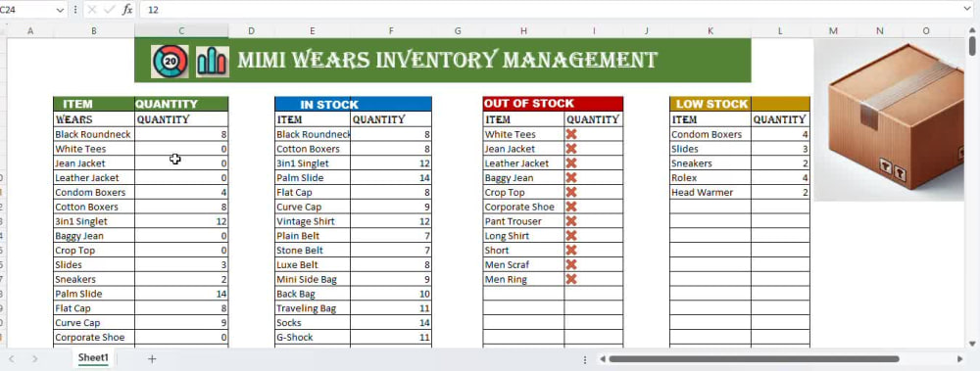Click the red X beside Jean Jacket
Screen dimensions: 980x371
pos(571,149)
